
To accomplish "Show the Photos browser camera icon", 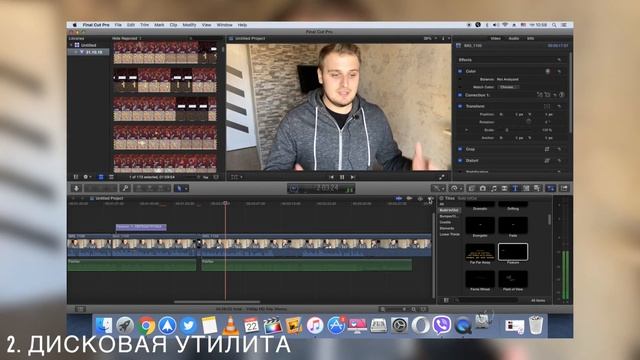I will click(x=483, y=188).
